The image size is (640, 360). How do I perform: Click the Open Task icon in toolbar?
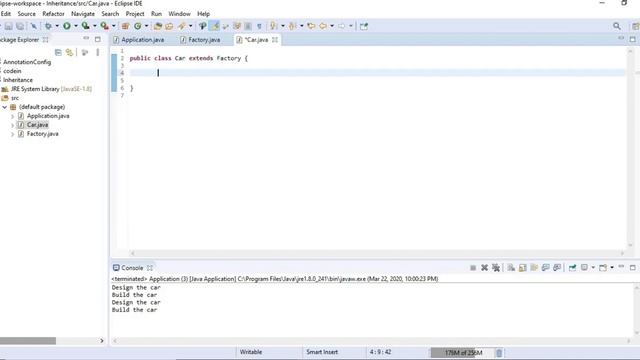[x=169, y=26]
